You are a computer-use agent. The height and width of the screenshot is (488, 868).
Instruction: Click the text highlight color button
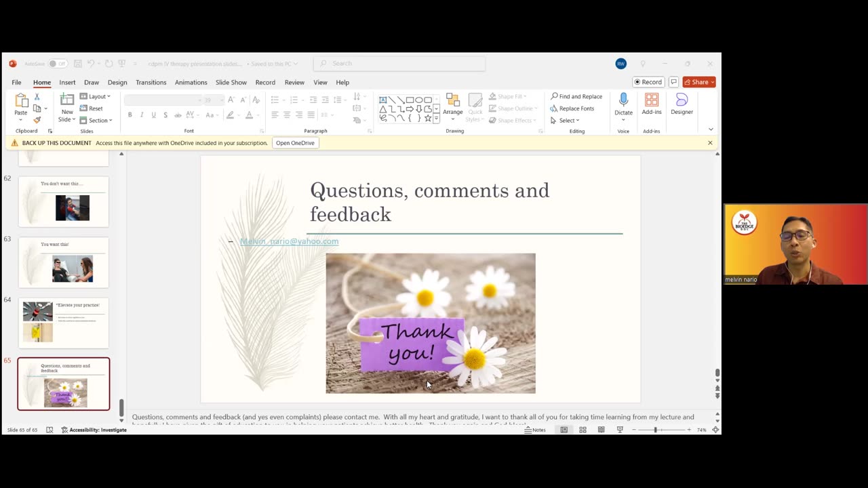tap(230, 115)
